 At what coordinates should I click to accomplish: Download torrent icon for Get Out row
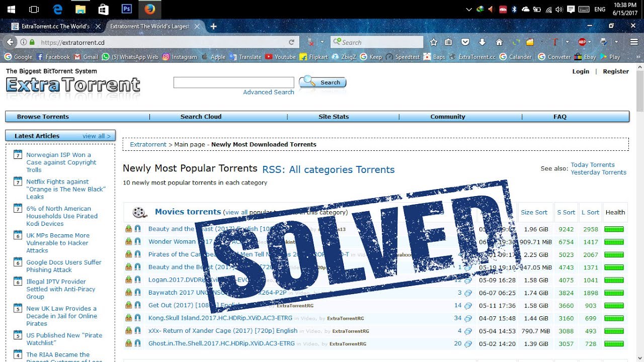[128, 305]
